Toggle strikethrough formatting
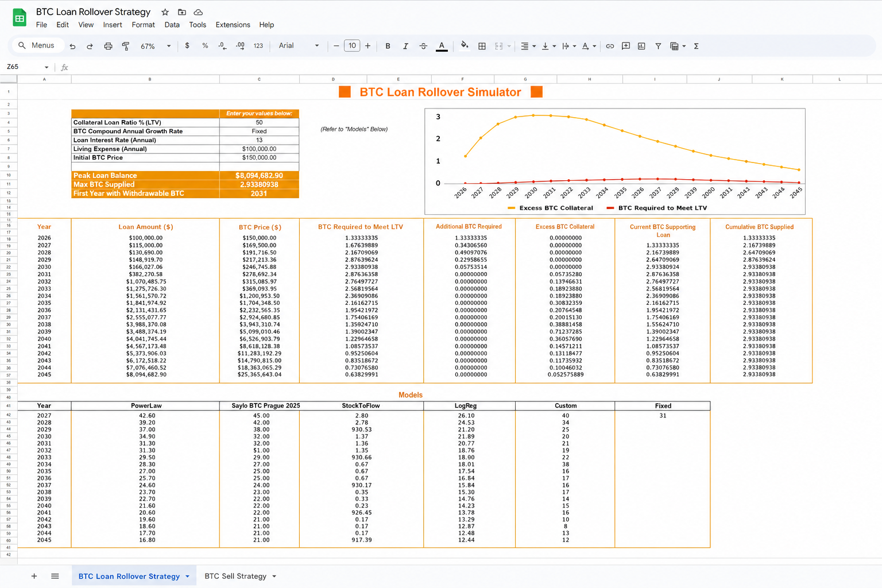 423,46
